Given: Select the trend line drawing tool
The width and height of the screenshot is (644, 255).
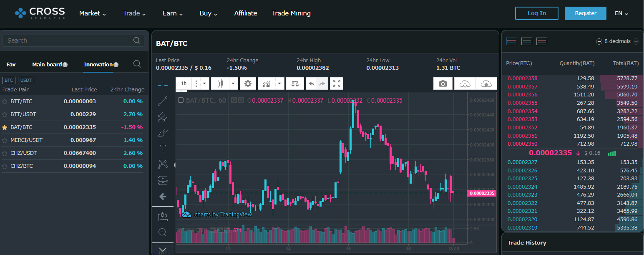Looking at the screenshot, I should (x=163, y=101).
